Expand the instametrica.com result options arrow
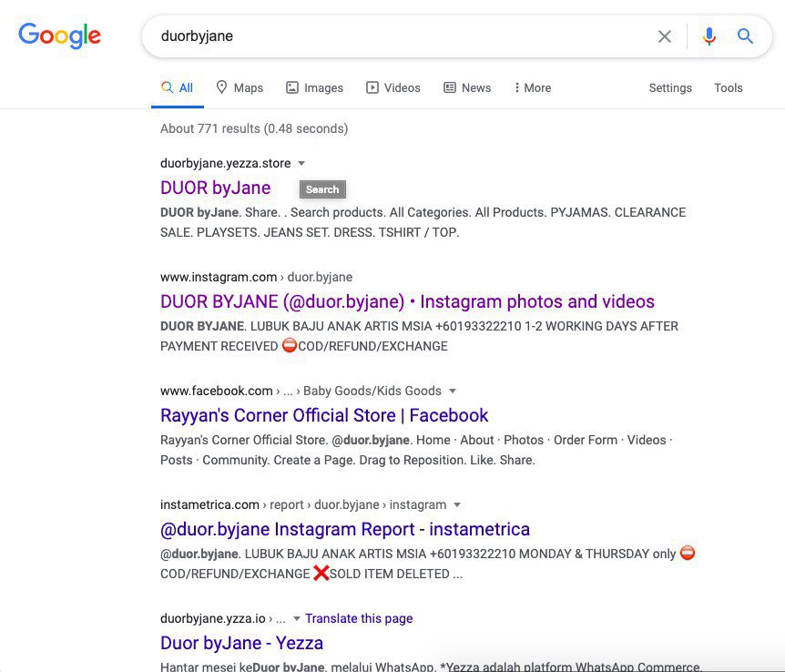The height and width of the screenshot is (672, 785). pos(456,504)
